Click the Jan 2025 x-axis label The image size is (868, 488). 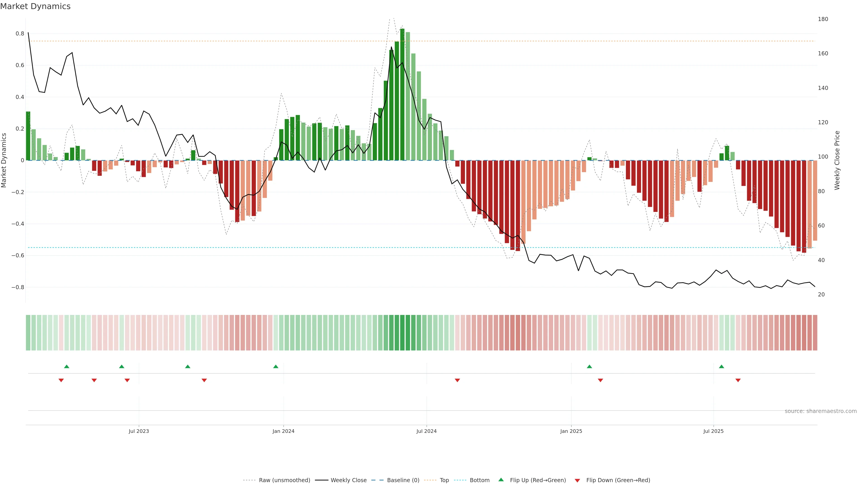tap(571, 431)
